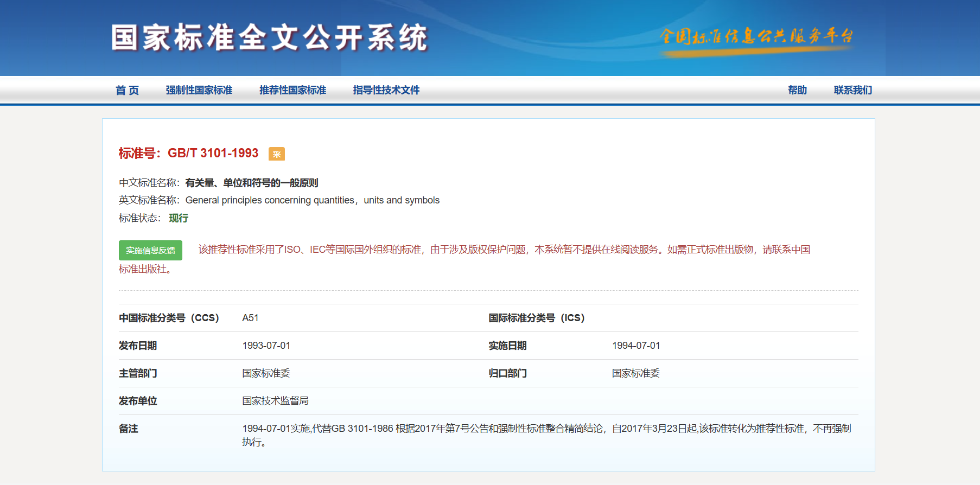Viewport: 980px width, 485px height.
Task: Click the 备注 remarks text
Action: [x=546, y=429]
